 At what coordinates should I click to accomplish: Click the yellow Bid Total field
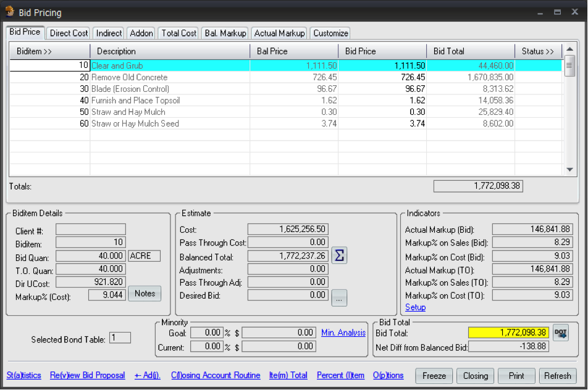pos(508,333)
